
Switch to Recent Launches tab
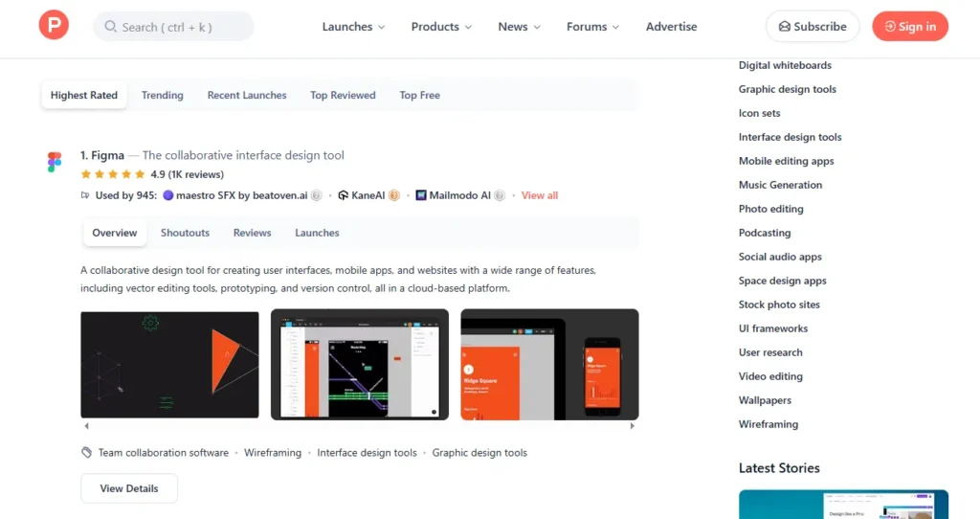pos(247,95)
